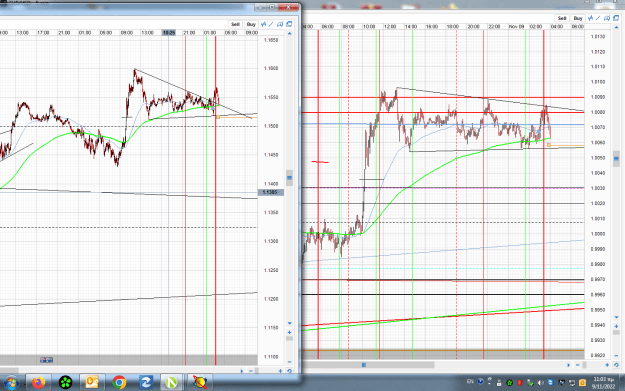The width and height of the screenshot is (625, 391).
Task: Click reset zoom icon in right chart corner
Action: [x=616, y=365]
